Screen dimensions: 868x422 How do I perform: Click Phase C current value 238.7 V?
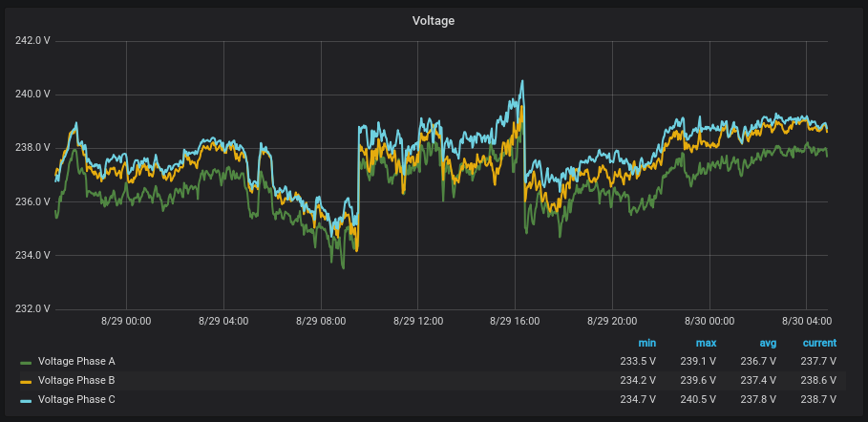click(x=819, y=400)
